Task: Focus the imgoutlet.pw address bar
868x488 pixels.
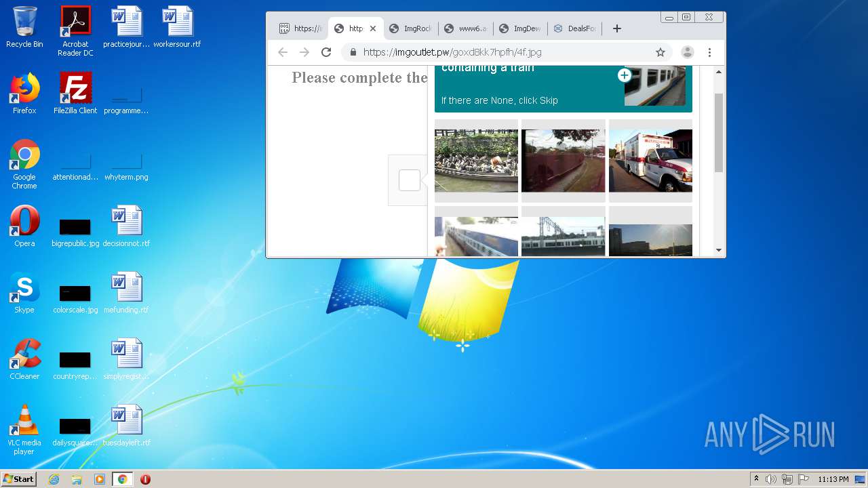Action: 507,52
